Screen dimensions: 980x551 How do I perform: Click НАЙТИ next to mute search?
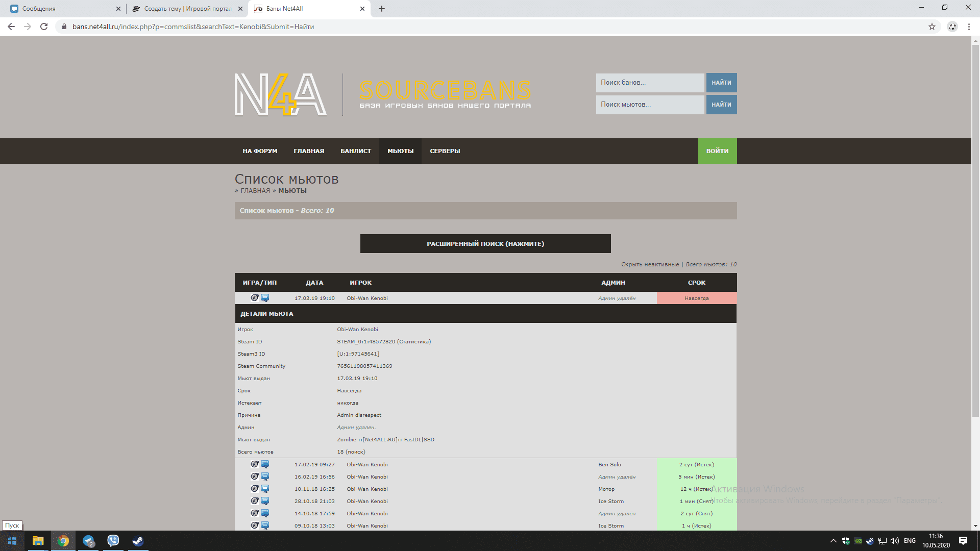pos(721,105)
